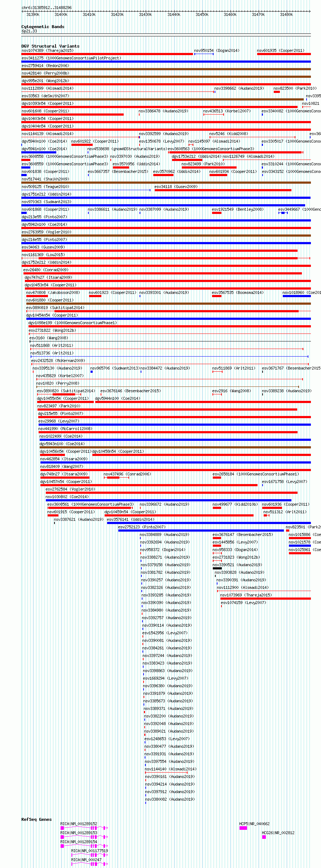
Task: Click the 31480k ruler tick label
Action: (286, 14)
